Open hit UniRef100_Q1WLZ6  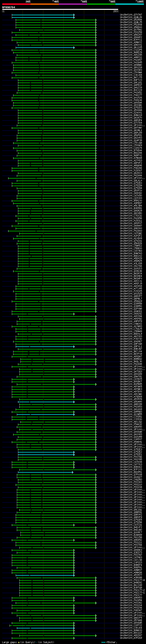[131, 17]
